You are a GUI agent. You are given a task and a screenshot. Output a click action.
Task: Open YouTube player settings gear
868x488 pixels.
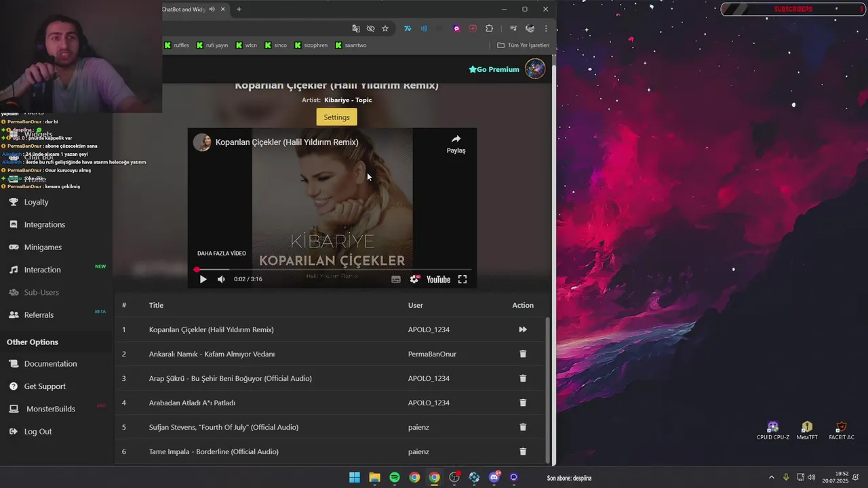414,279
